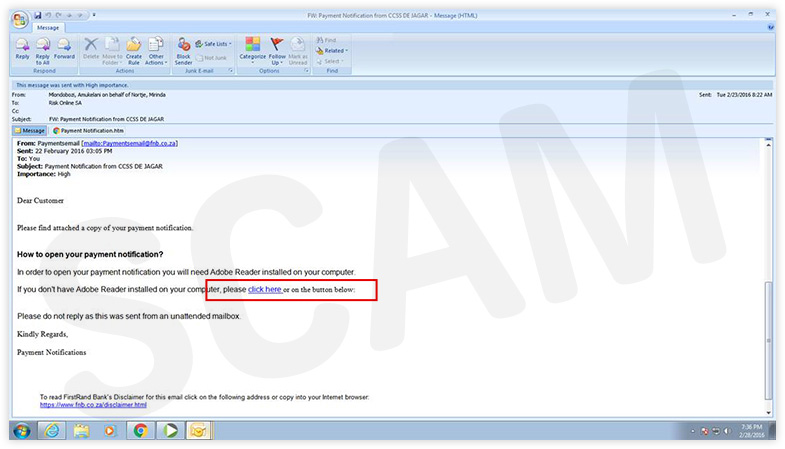
Task: Select the Message ribbon tab
Action: pos(48,28)
